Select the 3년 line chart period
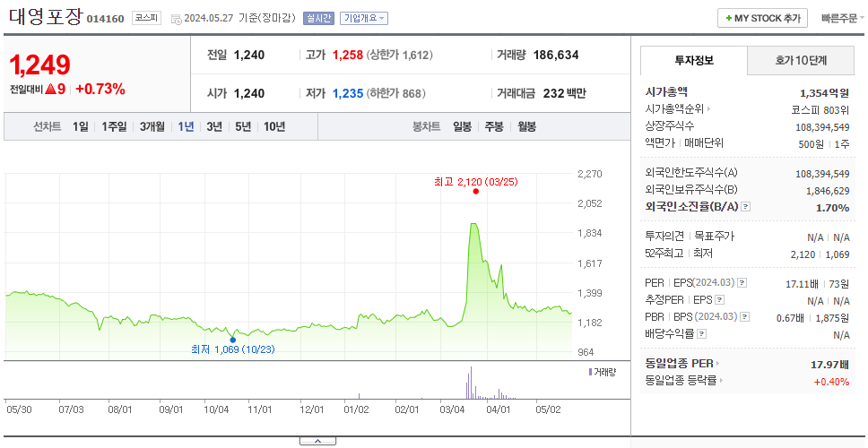Screen dimensions: 868x448 coord(214,126)
